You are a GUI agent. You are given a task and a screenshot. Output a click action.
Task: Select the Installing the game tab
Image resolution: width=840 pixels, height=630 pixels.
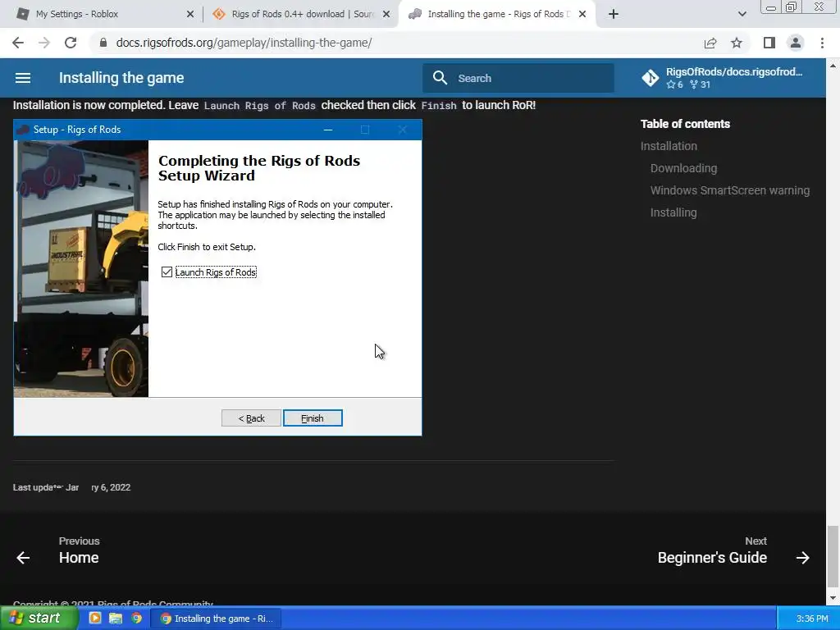[495, 15]
